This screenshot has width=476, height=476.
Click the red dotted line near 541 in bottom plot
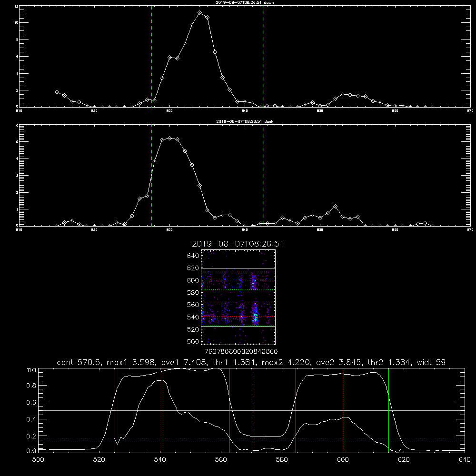point(163,410)
